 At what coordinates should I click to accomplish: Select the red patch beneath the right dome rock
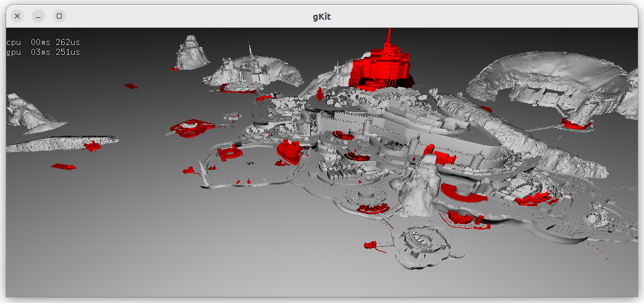tap(577, 125)
